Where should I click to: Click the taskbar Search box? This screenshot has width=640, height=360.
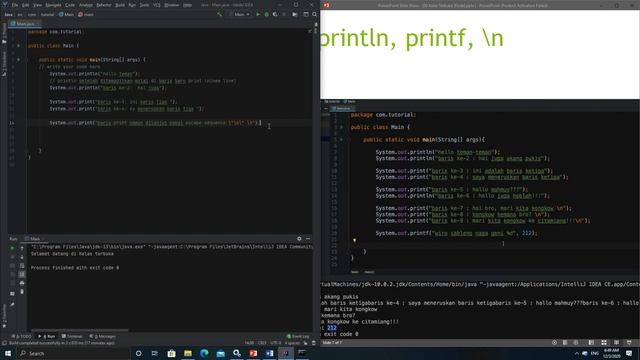pos(73,353)
